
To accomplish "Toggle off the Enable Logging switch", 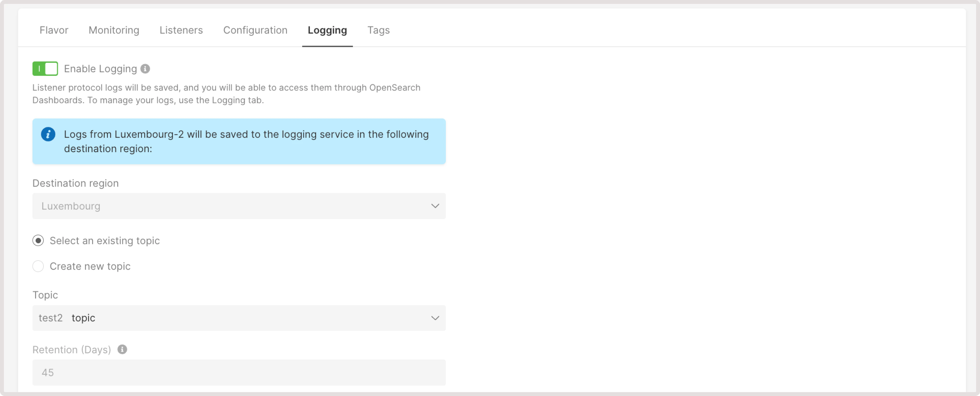I will 45,69.
